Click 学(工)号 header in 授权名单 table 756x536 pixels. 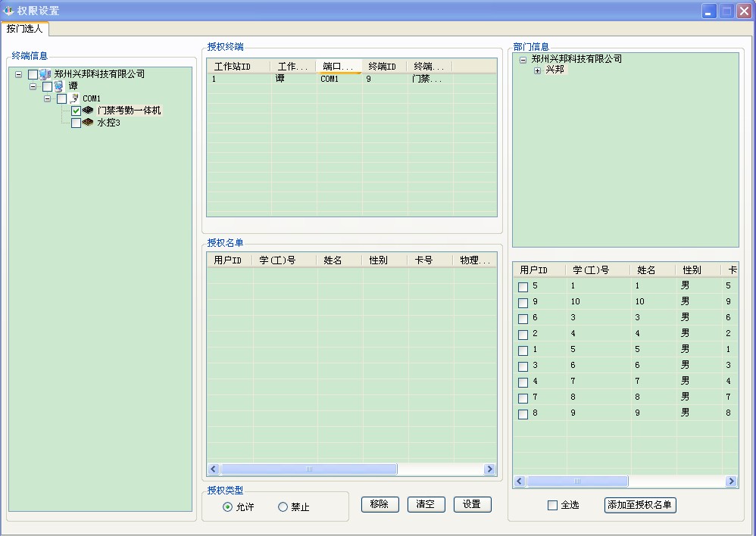(284, 260)
